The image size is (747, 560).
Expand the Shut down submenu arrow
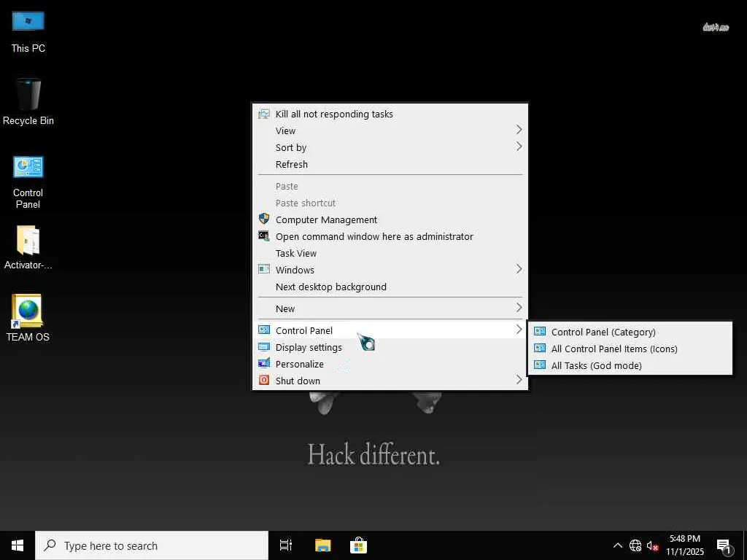tap(519, 379)
